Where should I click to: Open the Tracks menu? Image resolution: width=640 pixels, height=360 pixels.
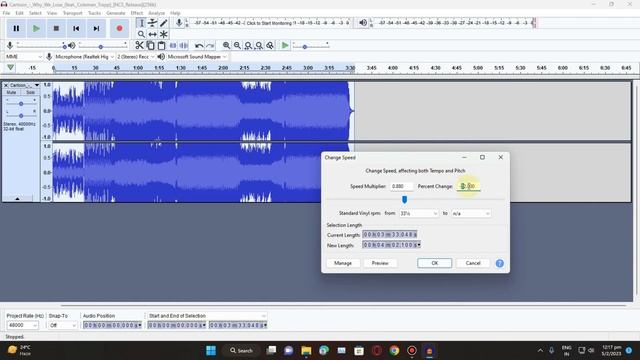coord(94,13)
